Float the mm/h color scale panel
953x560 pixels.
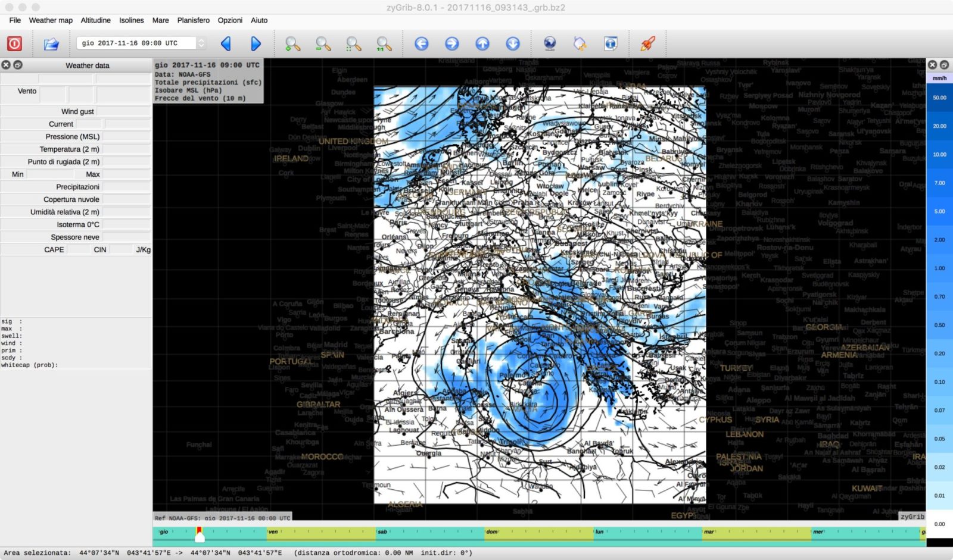click(x=944, y=65)
